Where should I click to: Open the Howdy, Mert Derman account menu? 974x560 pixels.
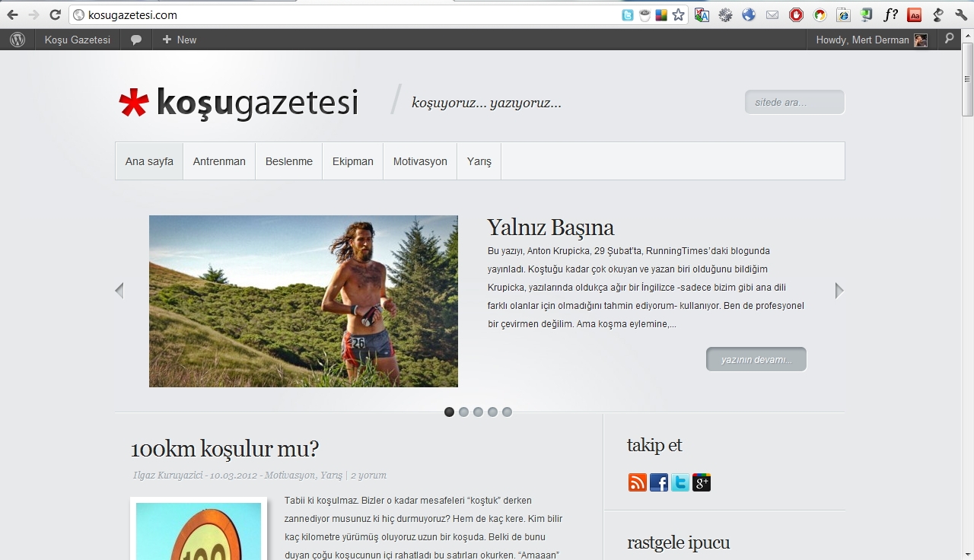872,40
